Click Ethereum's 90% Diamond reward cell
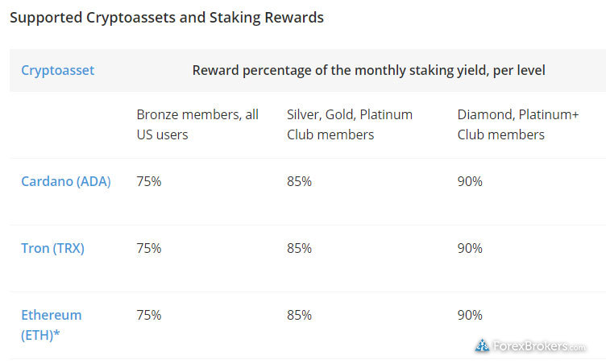 coord(470,315)
